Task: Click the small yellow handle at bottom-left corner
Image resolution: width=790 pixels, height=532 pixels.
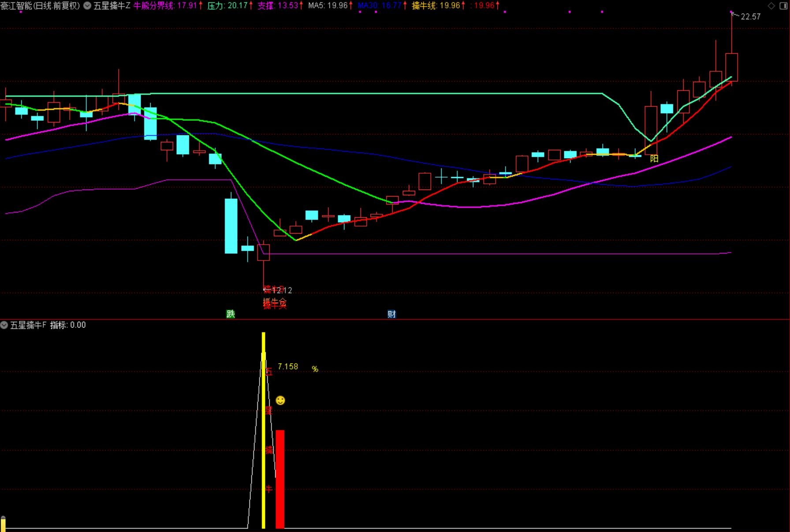Action: (x=3, y=523)
